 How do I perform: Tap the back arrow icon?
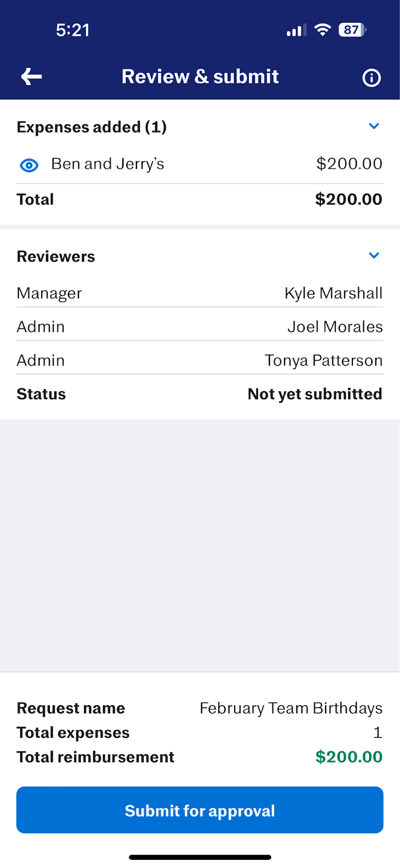coord(31,77)
